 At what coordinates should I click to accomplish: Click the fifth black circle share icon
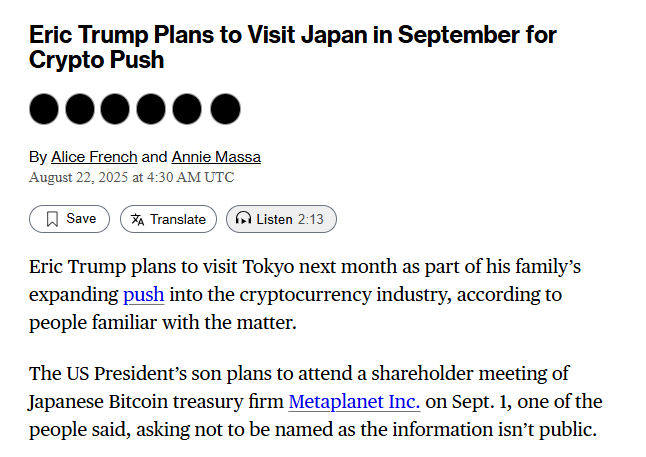(x=189, y=109)
